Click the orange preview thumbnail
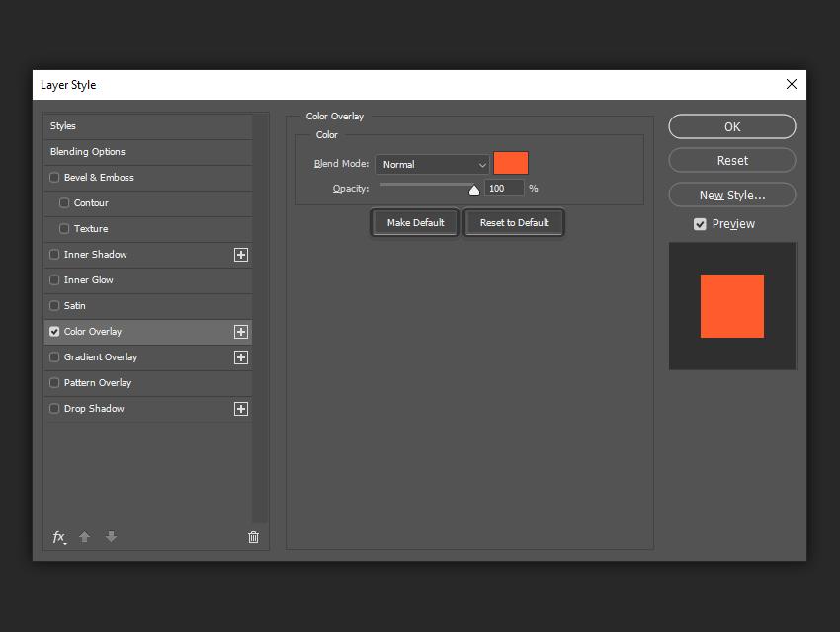Image resolution: width=840 pixels, height=632 pixels. tap(731, 306)
